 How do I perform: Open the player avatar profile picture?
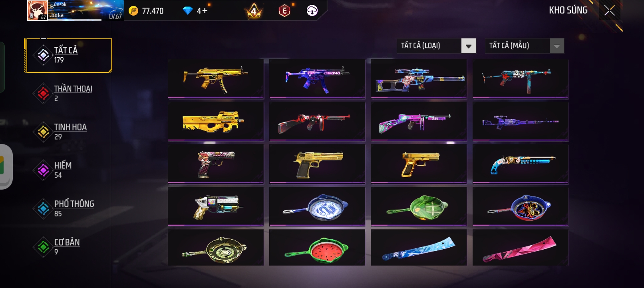(x=38, y=10)
